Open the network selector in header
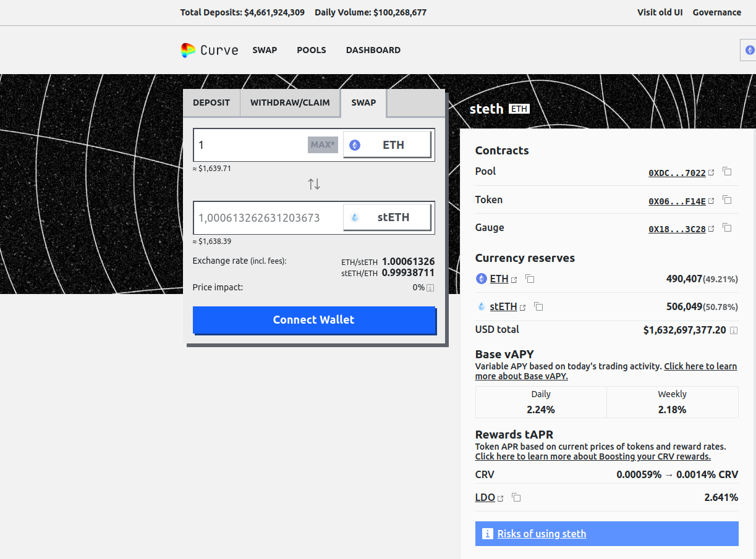The image size is (756, 559). [x=749, y=50]
